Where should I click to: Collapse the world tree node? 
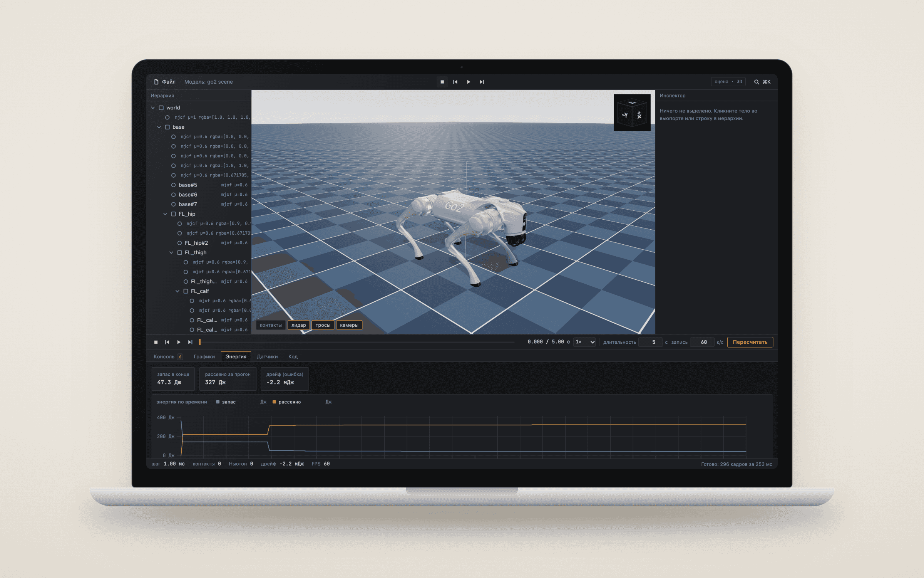153,108
